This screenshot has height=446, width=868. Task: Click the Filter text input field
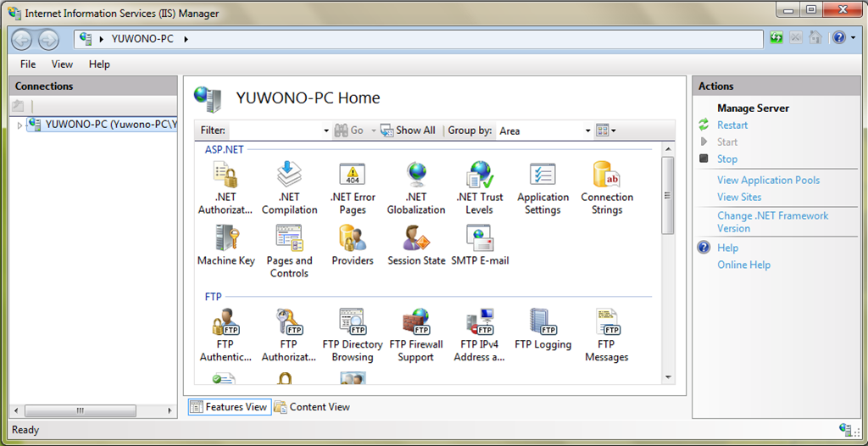(275, 131)
